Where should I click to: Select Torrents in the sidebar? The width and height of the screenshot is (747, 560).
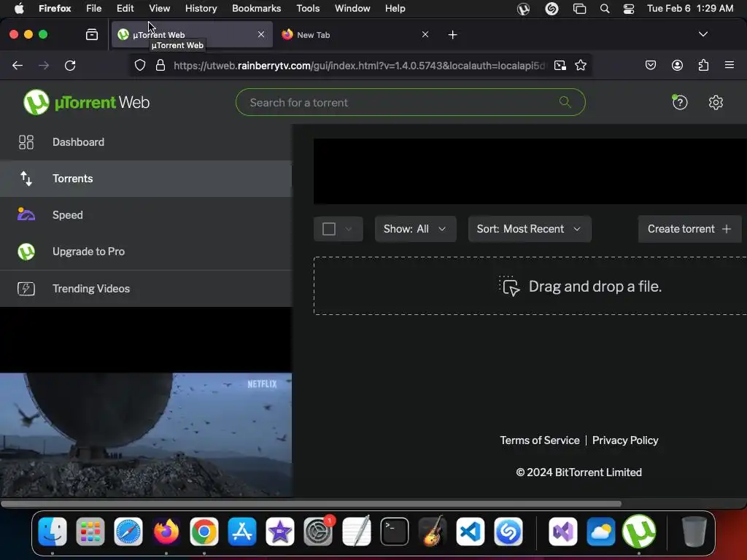(146, 179)
